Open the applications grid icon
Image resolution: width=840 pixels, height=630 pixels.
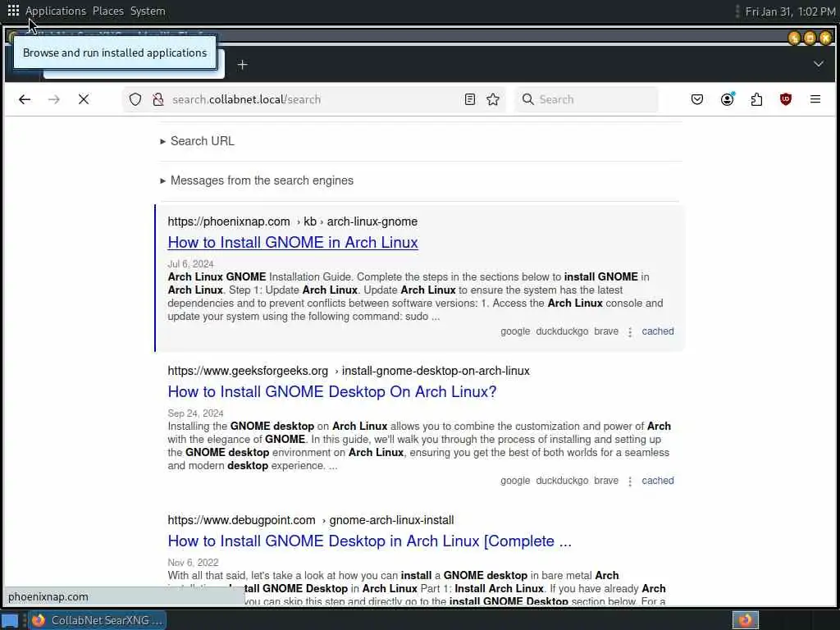[13, 11]
